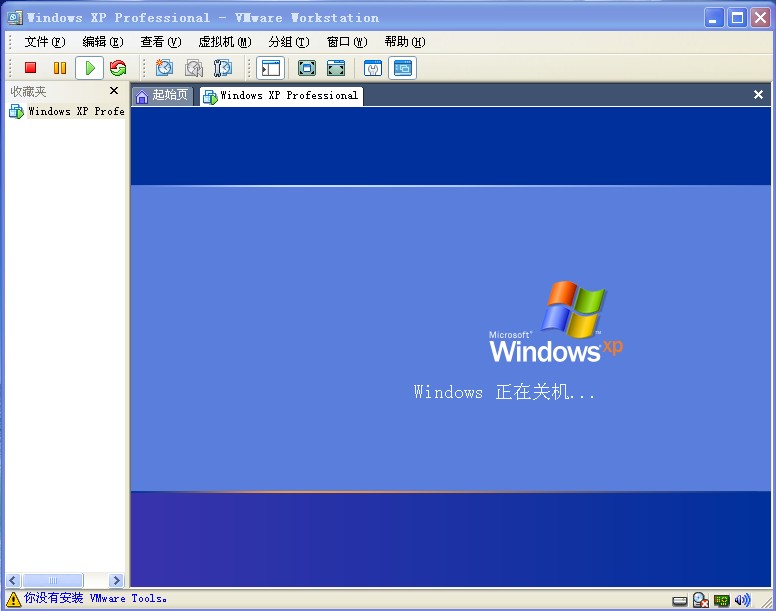This screenshot has width=776, height=611.
Task: Click the CD-ROM device status icon
Action: (701, 600)
